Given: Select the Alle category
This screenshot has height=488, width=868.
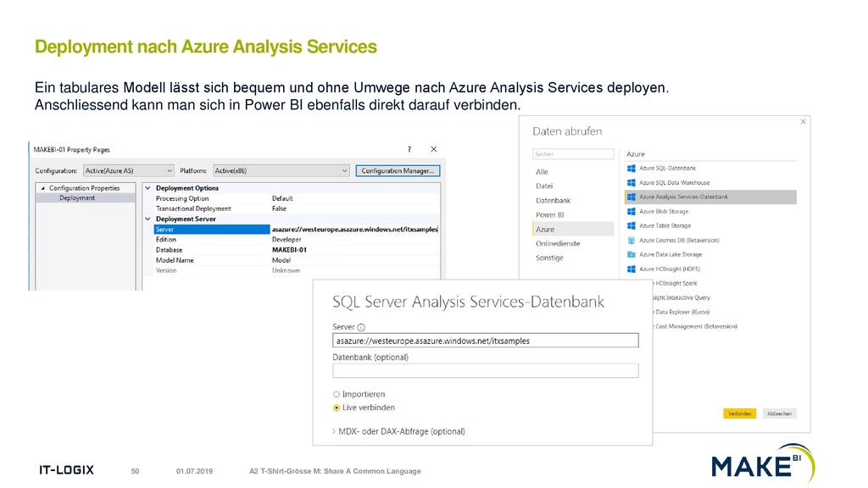Looking at the screenshot, I should coord(542,172).
